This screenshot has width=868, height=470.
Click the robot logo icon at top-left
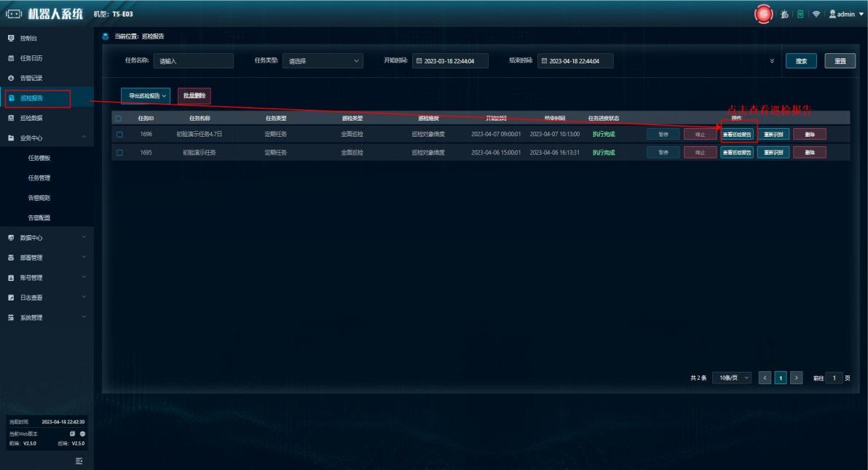[14, 14]
